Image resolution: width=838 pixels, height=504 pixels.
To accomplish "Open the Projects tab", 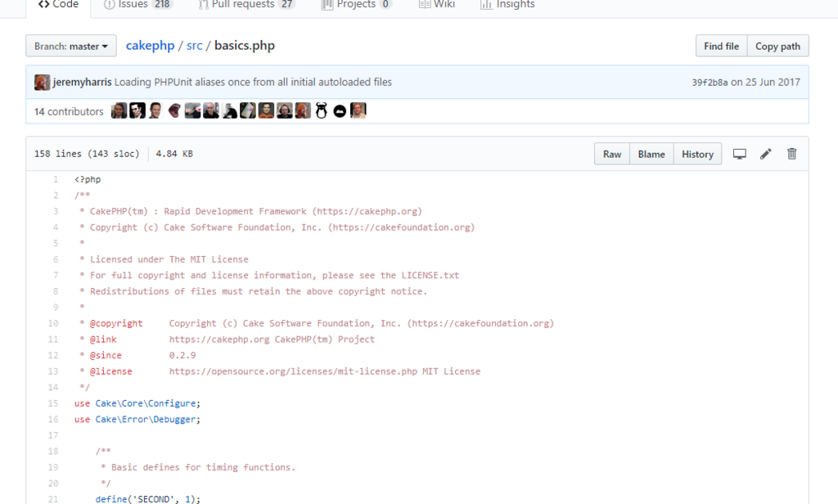I will pyautogui.click(x=357, y=5).
